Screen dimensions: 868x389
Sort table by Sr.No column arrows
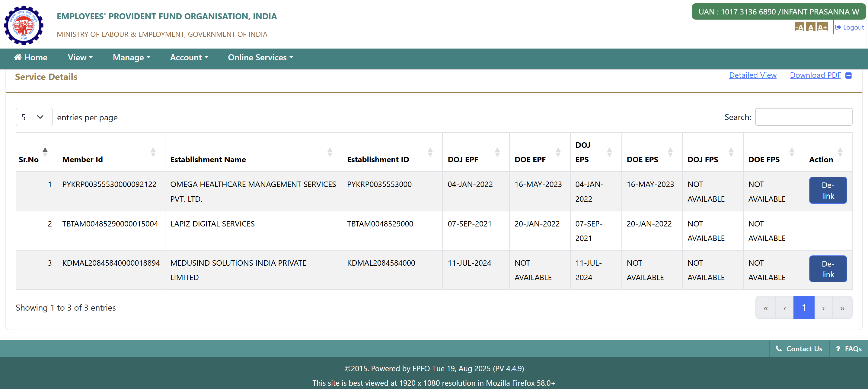(x=45, y=152)
